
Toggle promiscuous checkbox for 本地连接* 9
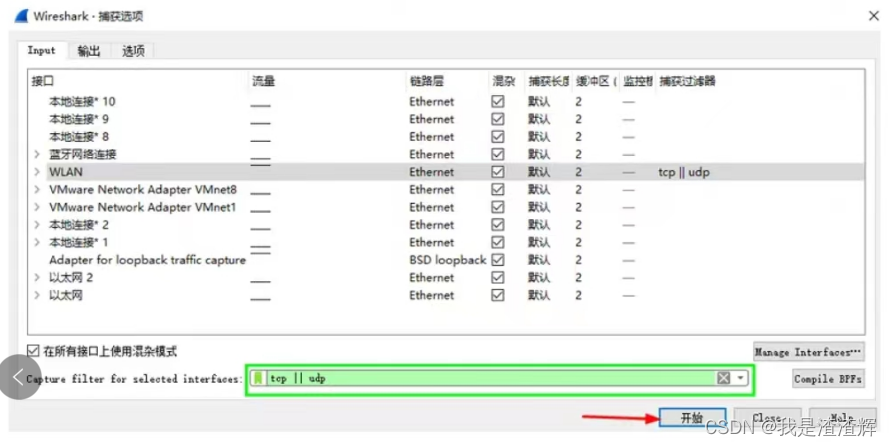(x=498, y=119)
